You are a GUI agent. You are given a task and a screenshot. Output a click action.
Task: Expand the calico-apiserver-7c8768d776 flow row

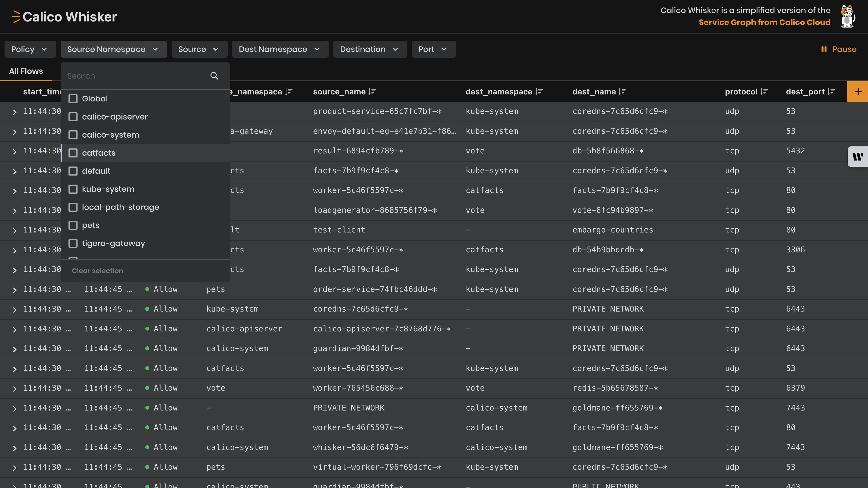[14, 329]
